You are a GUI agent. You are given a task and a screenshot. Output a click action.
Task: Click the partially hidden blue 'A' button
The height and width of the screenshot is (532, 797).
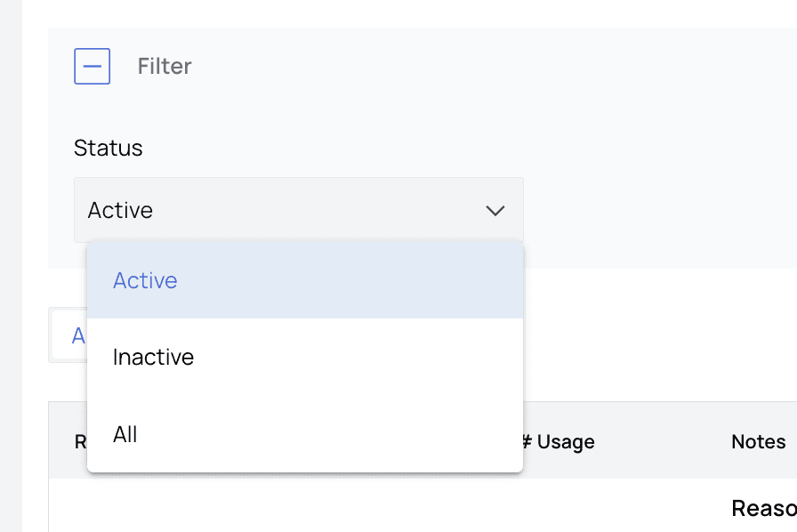click(76, 335)
